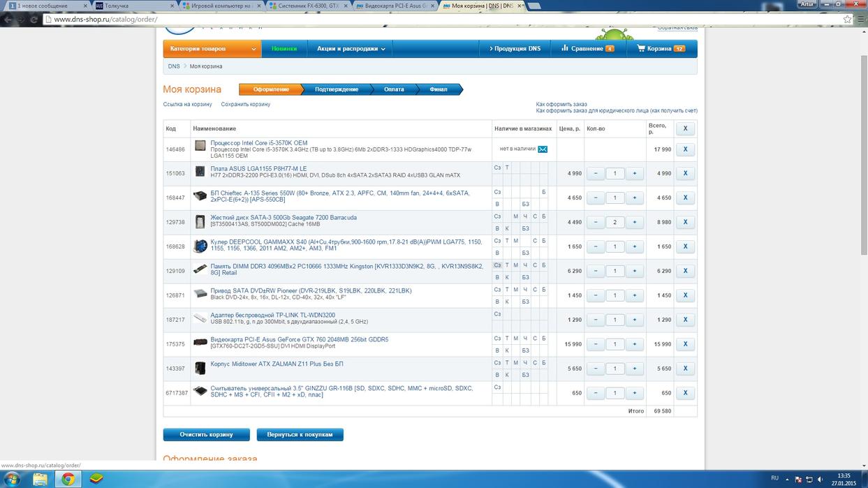
Task: Increase quantity of GINZZU card reader
Action: tap(634, 393)
